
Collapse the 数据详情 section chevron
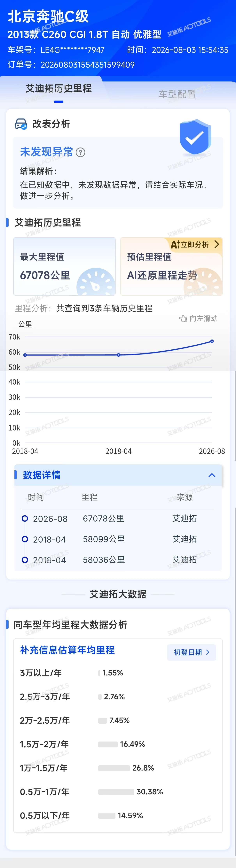pos(212,475)
